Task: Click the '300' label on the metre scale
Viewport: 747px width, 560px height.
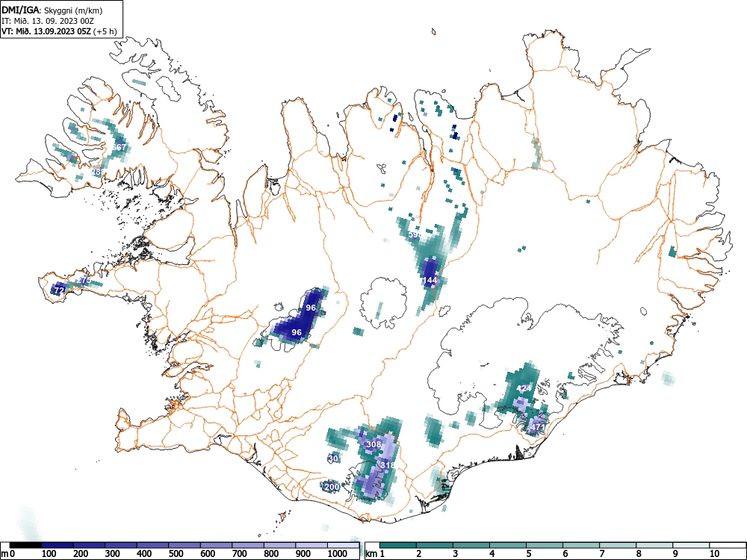Action: tap(113, 554)
